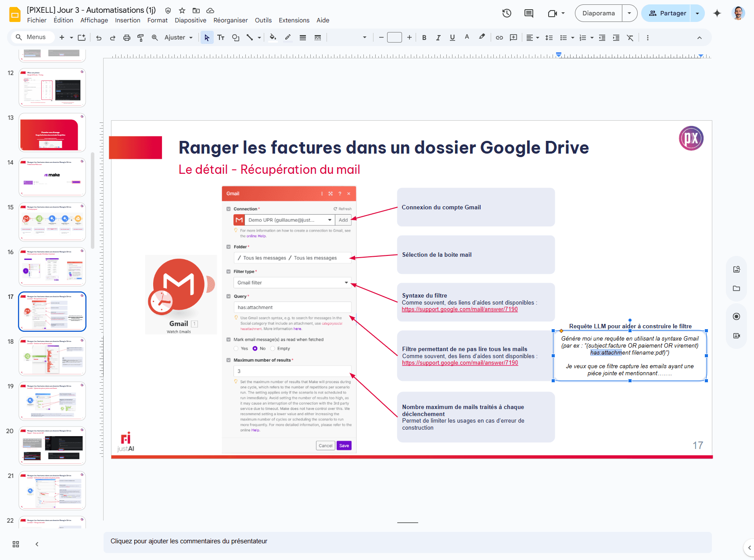Select the text box tool
Viewport: 754px width, 560px height.
tap(221, 38)
